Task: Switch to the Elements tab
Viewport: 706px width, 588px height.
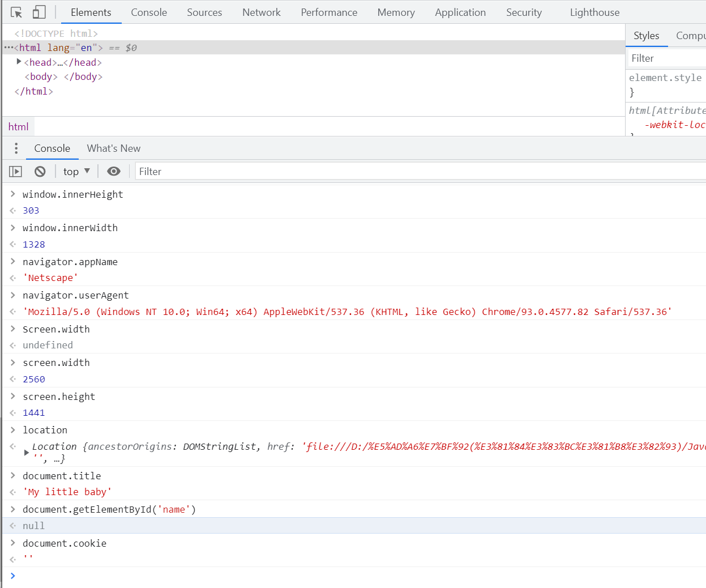Action: (x=91, y=12)
